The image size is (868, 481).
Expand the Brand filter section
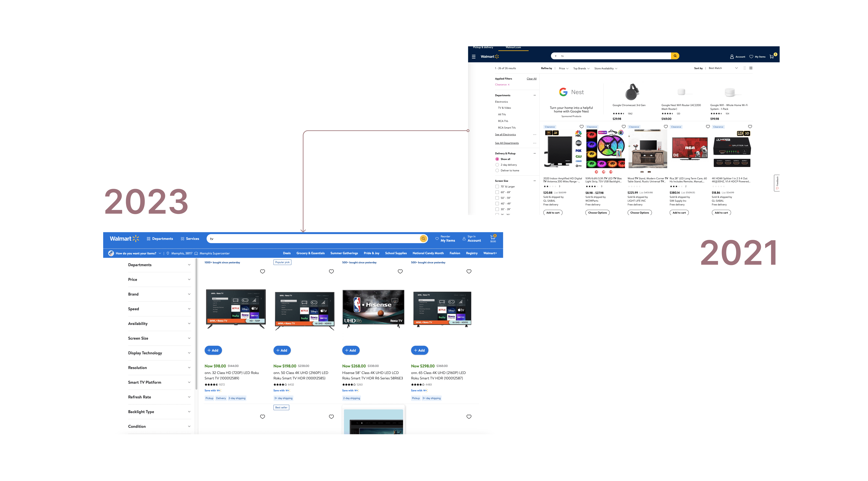[159, 294]
